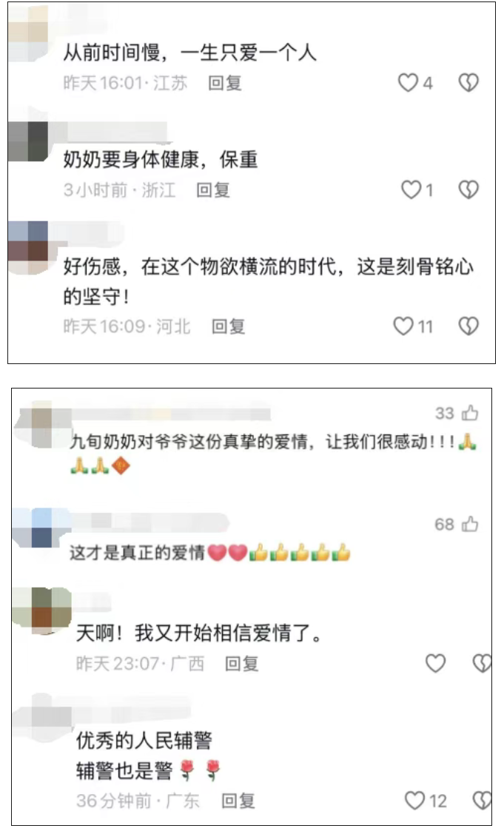This screenshot has width=504, height=834.
Task: Dislike the comment from 江苏 with broken heart
Action: [x=468, y=82]
